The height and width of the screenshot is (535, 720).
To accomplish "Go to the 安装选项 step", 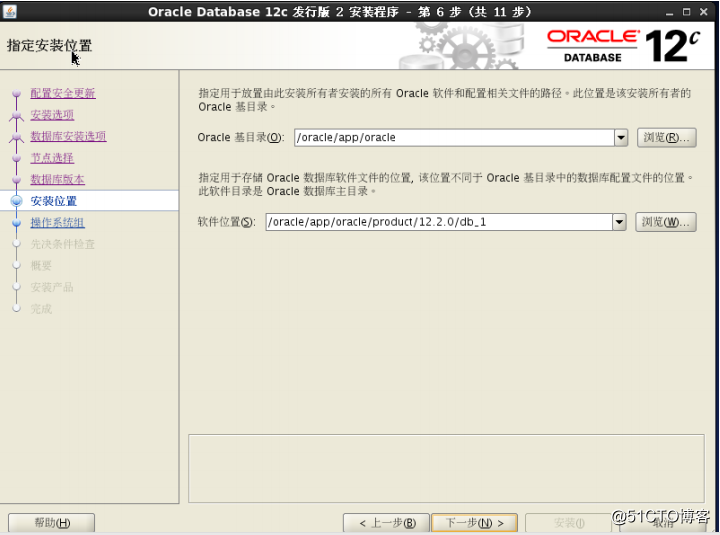I will coord(52,115).
